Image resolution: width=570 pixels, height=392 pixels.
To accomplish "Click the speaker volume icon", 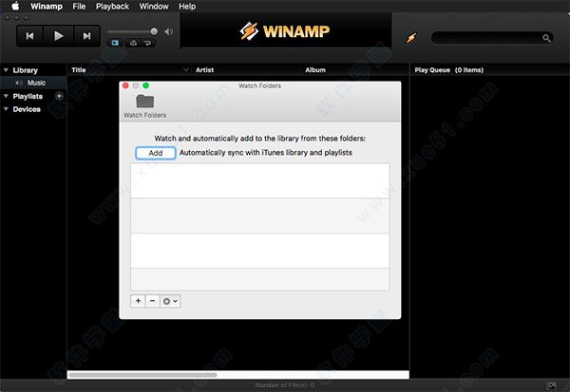I will (168, 31).
